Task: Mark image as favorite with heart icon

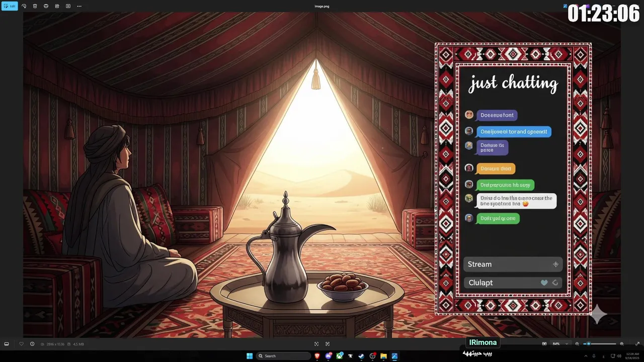Action: (21, 344)
